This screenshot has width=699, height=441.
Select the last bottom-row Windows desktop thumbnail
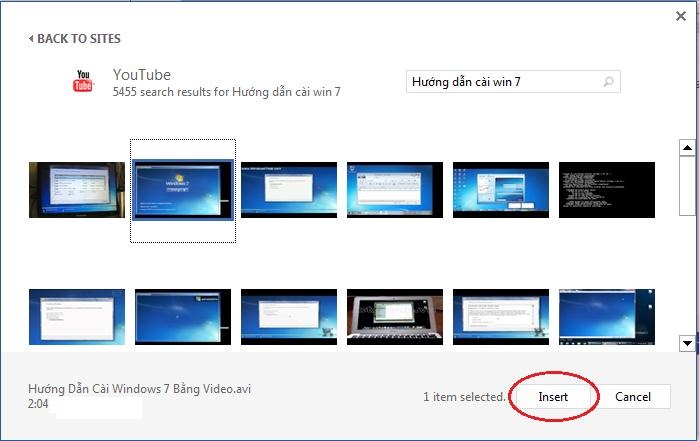(606, 317)
